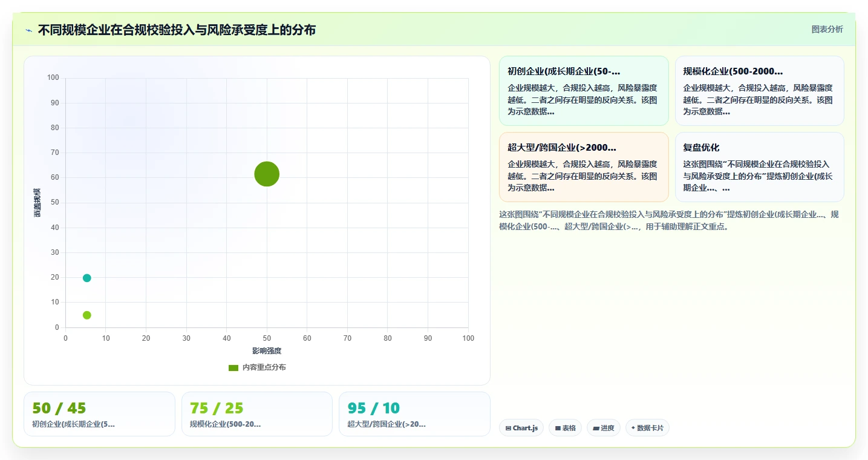The width and height of the screenshot is (868, 460).
Task: Click the 50 / 45 stat card
Action: coord(99,414)
